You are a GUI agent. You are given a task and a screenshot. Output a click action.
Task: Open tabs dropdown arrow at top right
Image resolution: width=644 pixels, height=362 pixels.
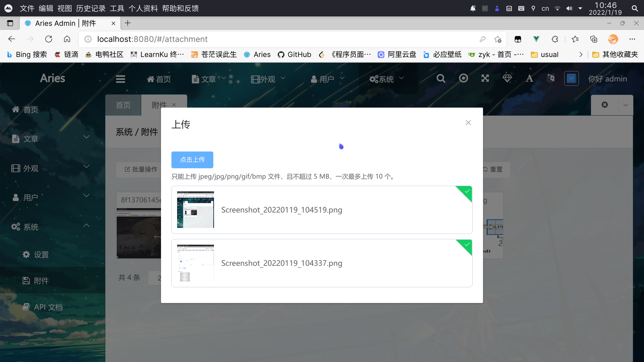point(626,105)
